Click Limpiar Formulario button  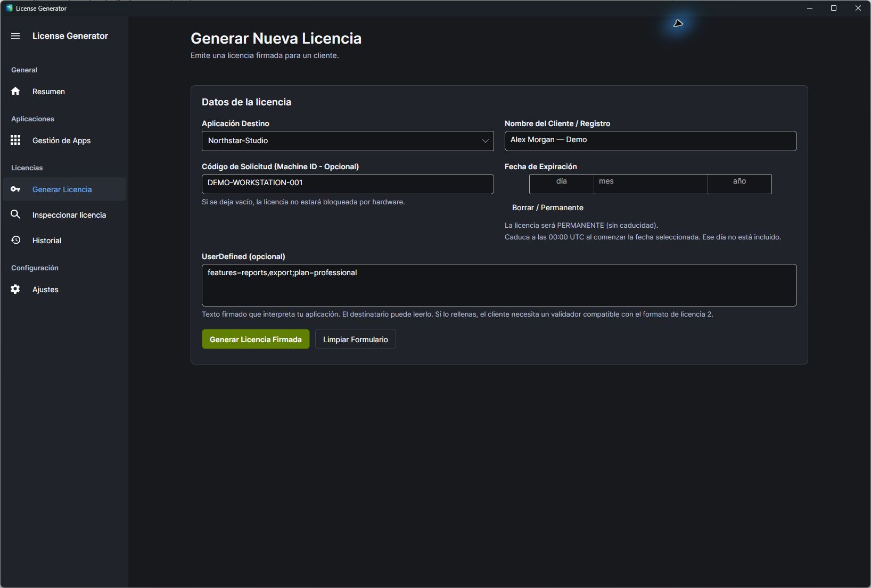pyautogui.click(x=356, y=339)
